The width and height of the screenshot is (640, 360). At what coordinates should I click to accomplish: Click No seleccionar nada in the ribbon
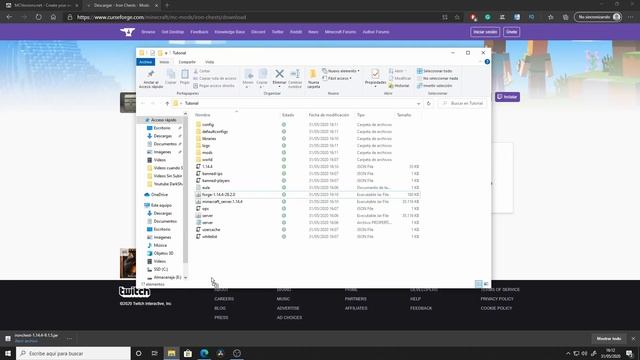(x=437, y=78)
